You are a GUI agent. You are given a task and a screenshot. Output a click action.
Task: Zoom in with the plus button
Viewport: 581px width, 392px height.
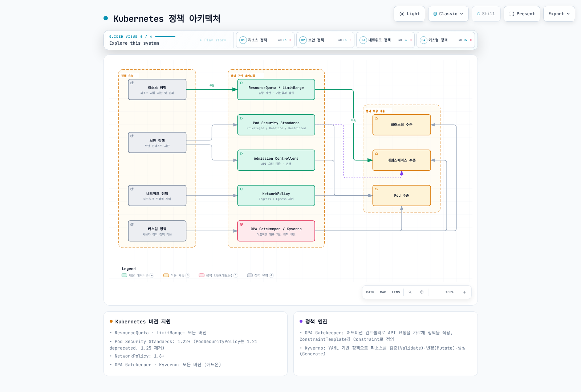click(x=464, y=292)
